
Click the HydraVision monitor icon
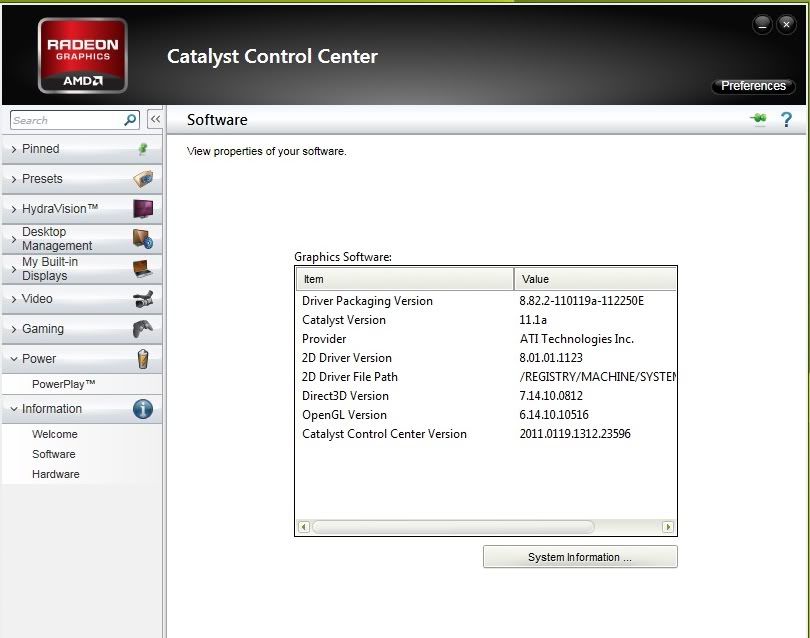[143, 209]
